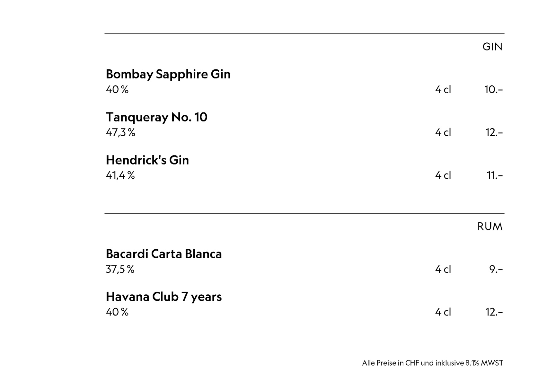Click the 9.– price for Bacardi

click(496, 269)
